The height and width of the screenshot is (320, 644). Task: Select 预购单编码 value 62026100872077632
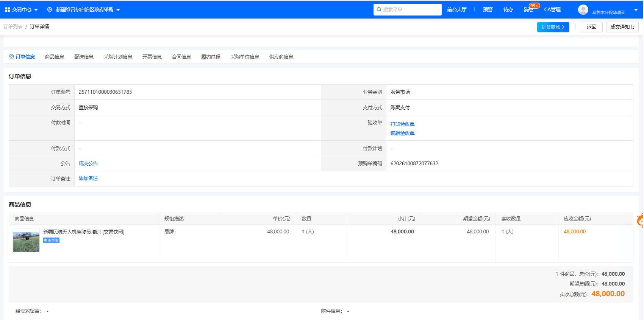[414, 163]
